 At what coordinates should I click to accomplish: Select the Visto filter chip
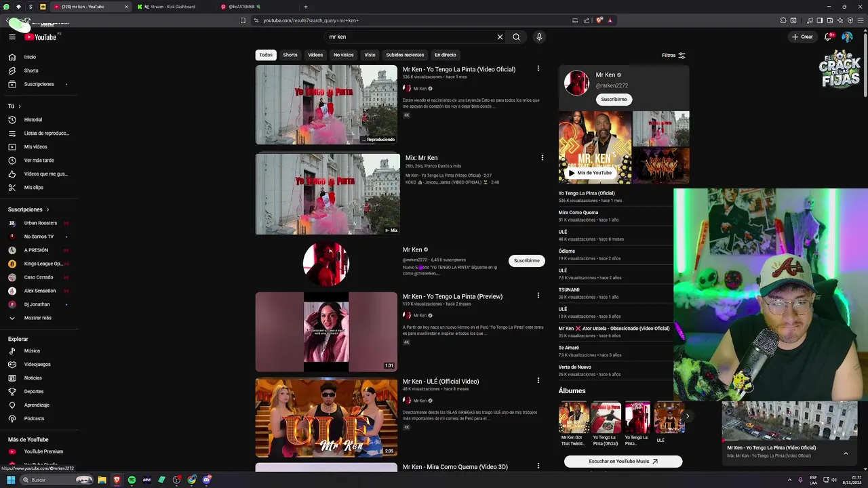[x=370, y=55]
